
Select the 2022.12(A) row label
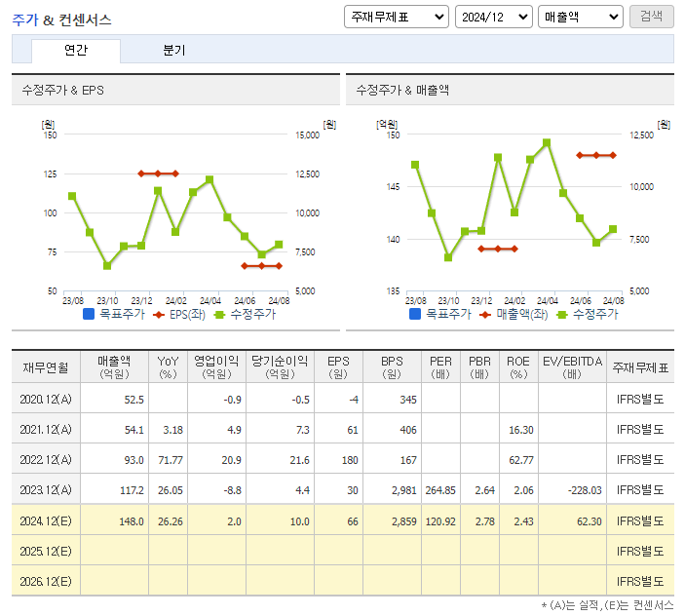click(x=46, y=459)
